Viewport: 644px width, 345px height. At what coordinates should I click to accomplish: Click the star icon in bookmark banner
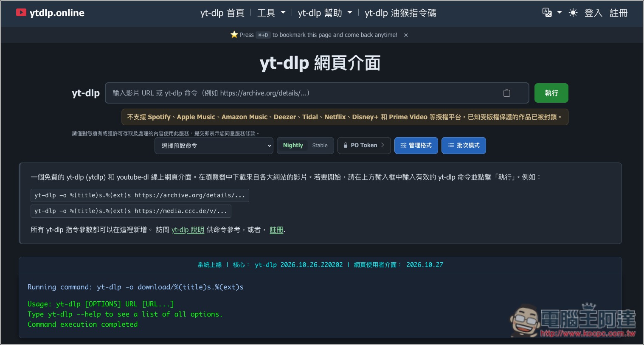pos(234,35)
